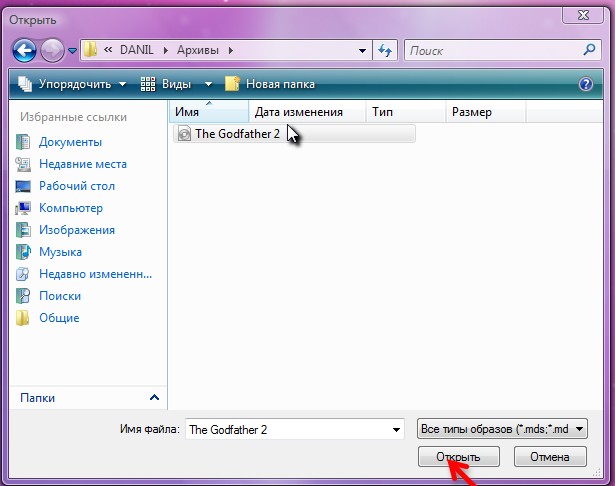Go to Рабочий стол in favorites

77,186
